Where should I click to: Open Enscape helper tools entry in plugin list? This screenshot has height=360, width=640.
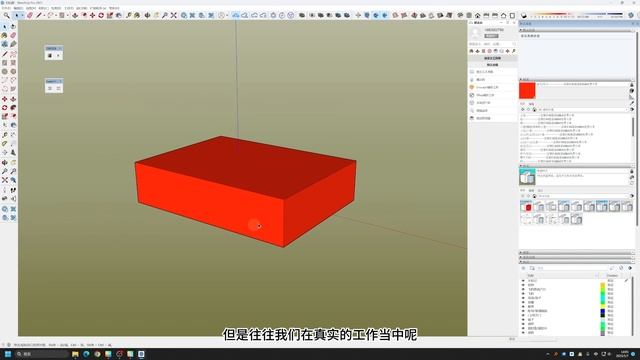[x=492, y=87]
